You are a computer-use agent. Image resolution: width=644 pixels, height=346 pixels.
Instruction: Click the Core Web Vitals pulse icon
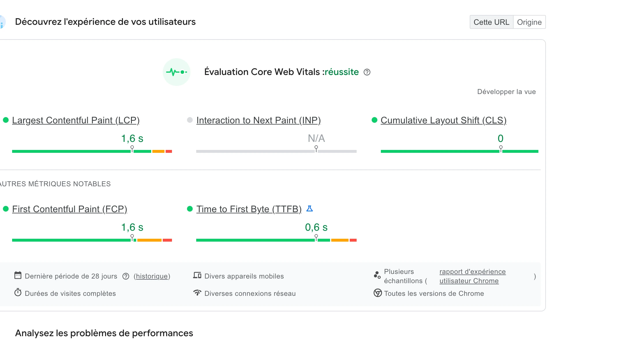point(177,72)
